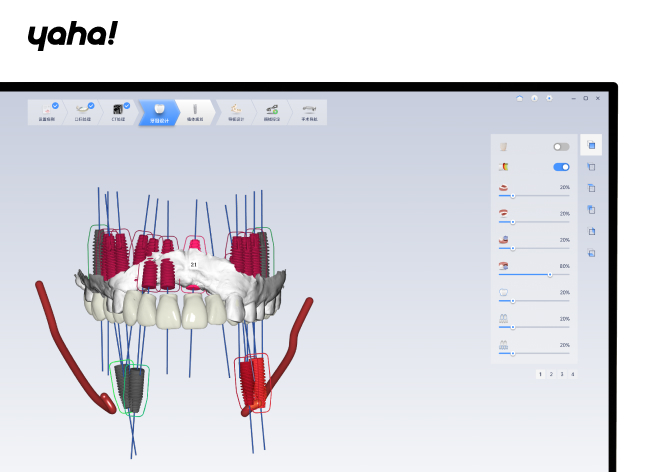Image resolution: width=672 pixels, height=472 pixels.
Task: Click the third view orientation cube icon
Action: (x=591, y=188)
